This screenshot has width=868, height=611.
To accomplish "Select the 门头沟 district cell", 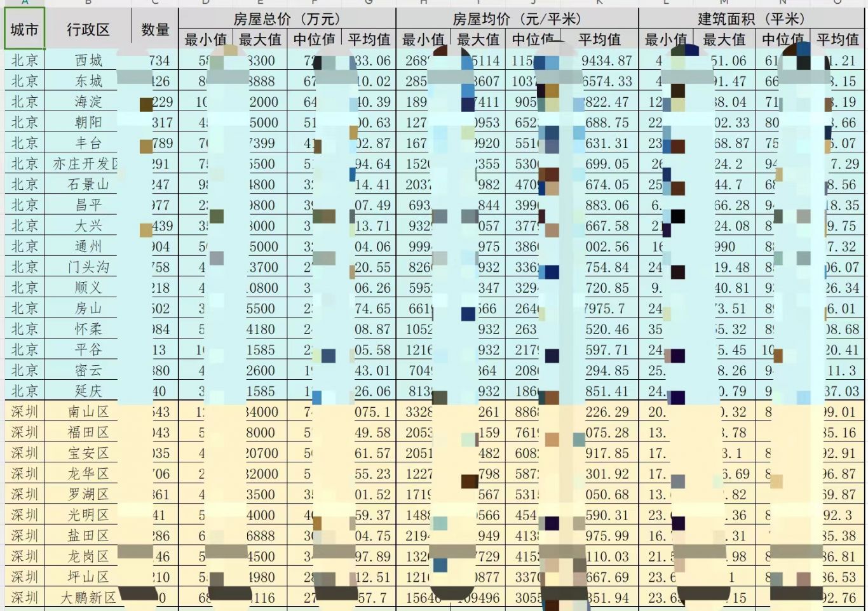I will [x=88, y=267].
